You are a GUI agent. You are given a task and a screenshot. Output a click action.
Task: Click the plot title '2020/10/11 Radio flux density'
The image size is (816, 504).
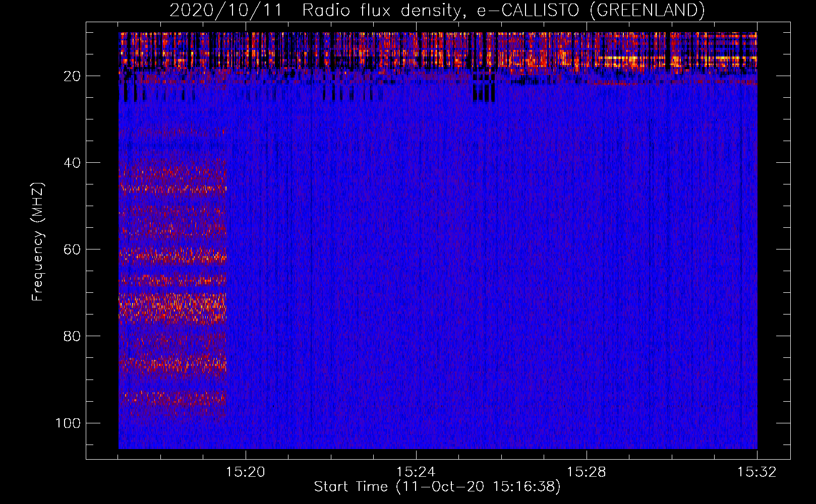[x=437, y=10]
